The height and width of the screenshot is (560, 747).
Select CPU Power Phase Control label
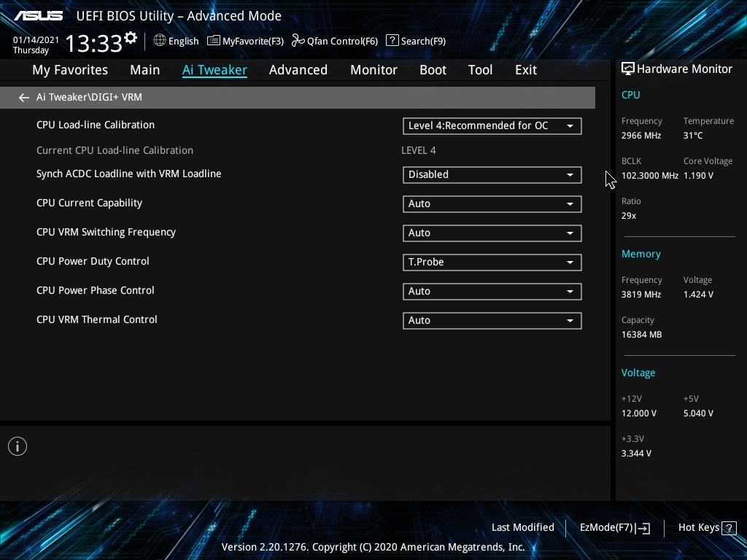(96, 290)
